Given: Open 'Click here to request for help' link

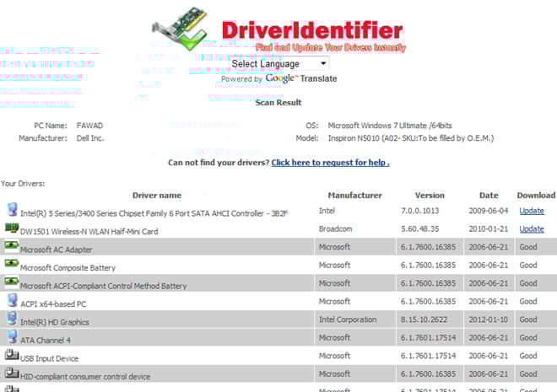Looking at the screenshot, I should click(x=330, y=163).
